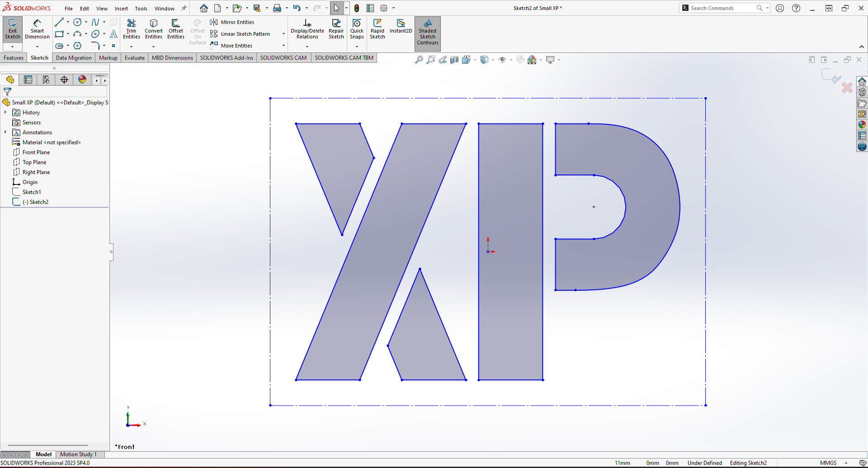Viewport: 868px width, 468px height.
Task: Toggle Instant2D
Action: [x=401, y=27]
